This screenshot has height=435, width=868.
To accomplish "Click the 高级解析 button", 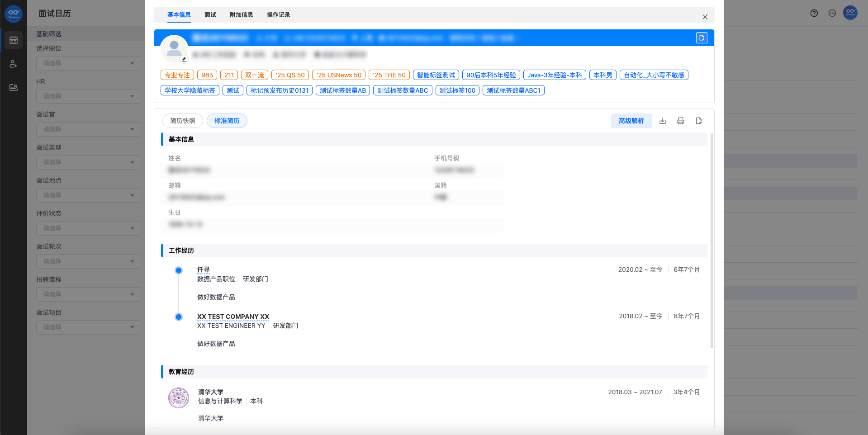I will (631, 121).
